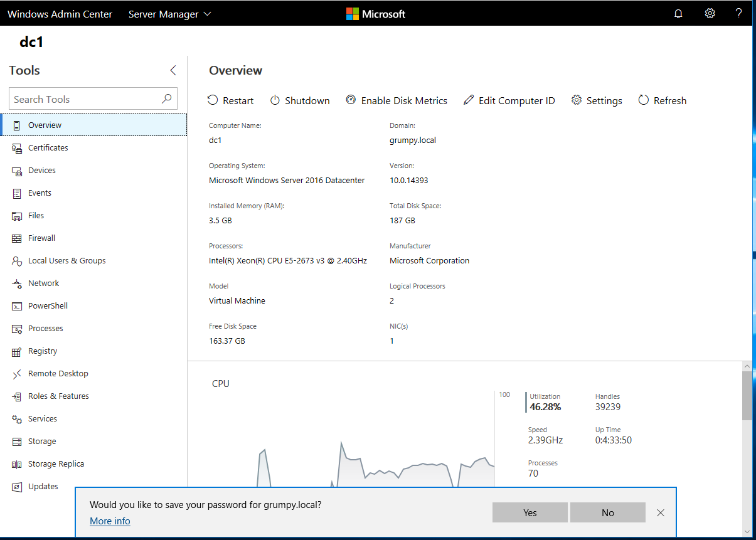The width and height of the screenshot is (756, 540).
Task: Click the Storage sidebar icon
Action: (17, 442)
